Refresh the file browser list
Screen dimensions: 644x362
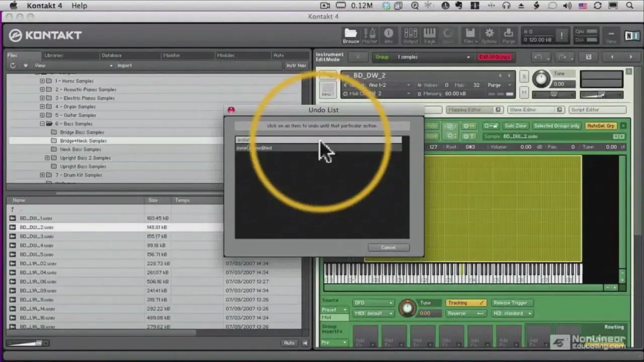point(13,65)
